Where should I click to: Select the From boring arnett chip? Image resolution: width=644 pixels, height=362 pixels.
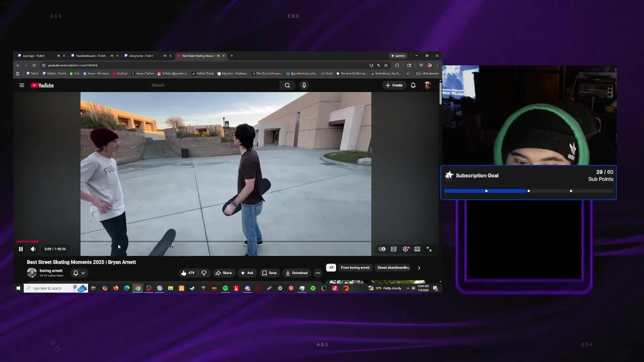click(355, 267)
